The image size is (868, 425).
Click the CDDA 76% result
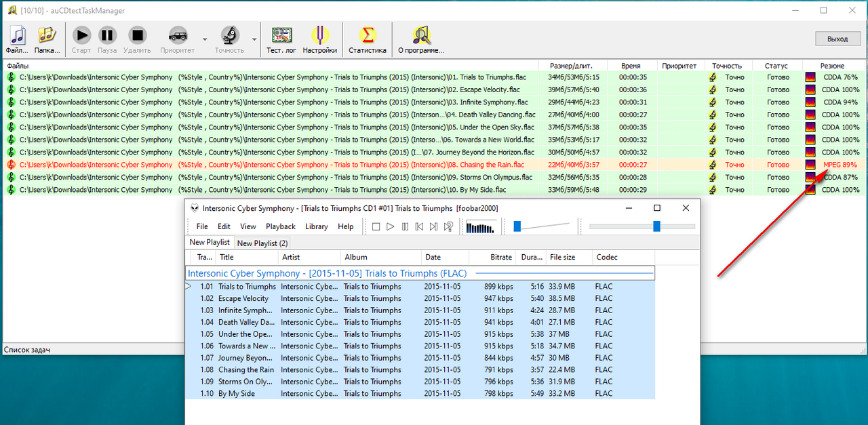[x=840, y=77]
